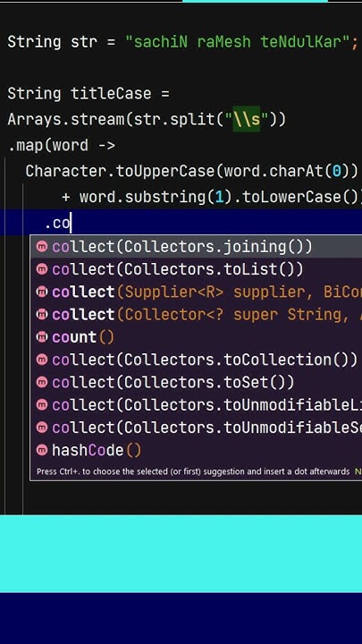The width and height of the screenshot is (362, 644).
Task: Choose collect(Collectors.toUnmodifiableSet suggestion
Action: (196, 428)
